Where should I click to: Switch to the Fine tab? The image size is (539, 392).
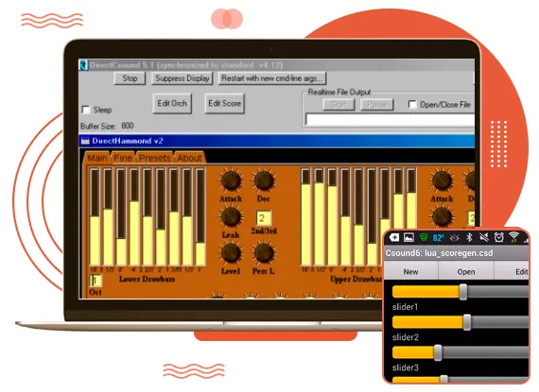[x=123, y=158]
